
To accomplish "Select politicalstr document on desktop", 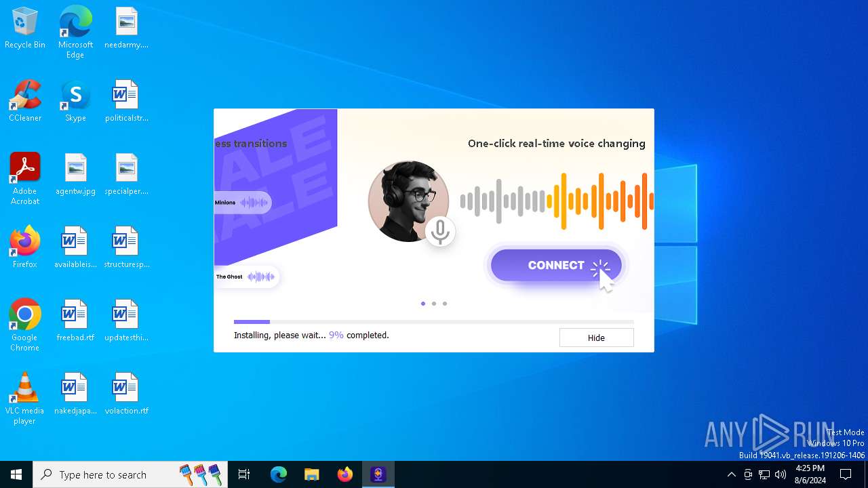I will tap(126, 102).
